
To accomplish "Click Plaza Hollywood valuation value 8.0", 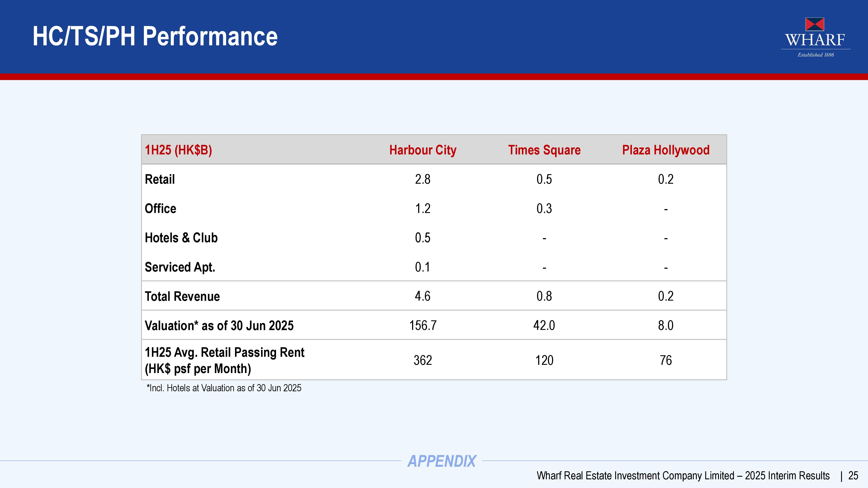I will pyautogui.click(x=666, y=325).
